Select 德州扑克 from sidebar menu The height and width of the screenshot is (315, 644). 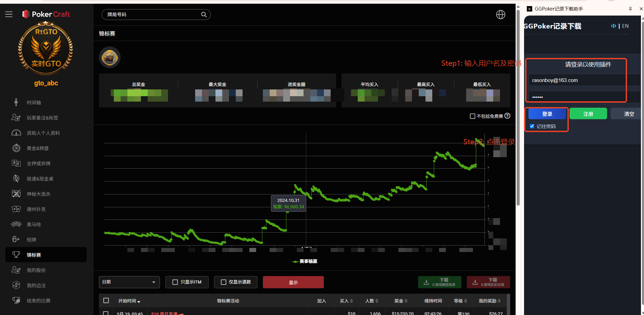[x=36, y=209]
